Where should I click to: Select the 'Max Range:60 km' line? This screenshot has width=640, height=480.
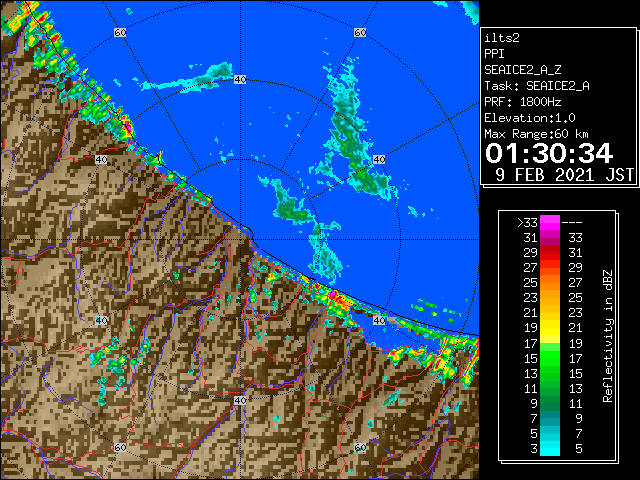[x=536, y=134]
